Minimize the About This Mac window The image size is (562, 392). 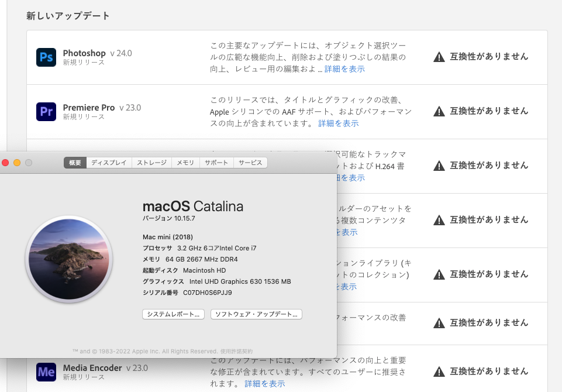[x=17, y=163]
